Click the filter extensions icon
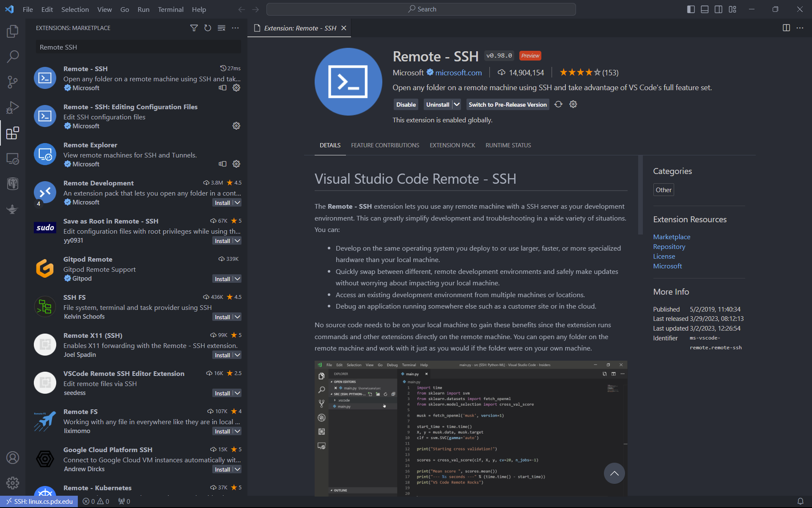 [x=194, y=28]
